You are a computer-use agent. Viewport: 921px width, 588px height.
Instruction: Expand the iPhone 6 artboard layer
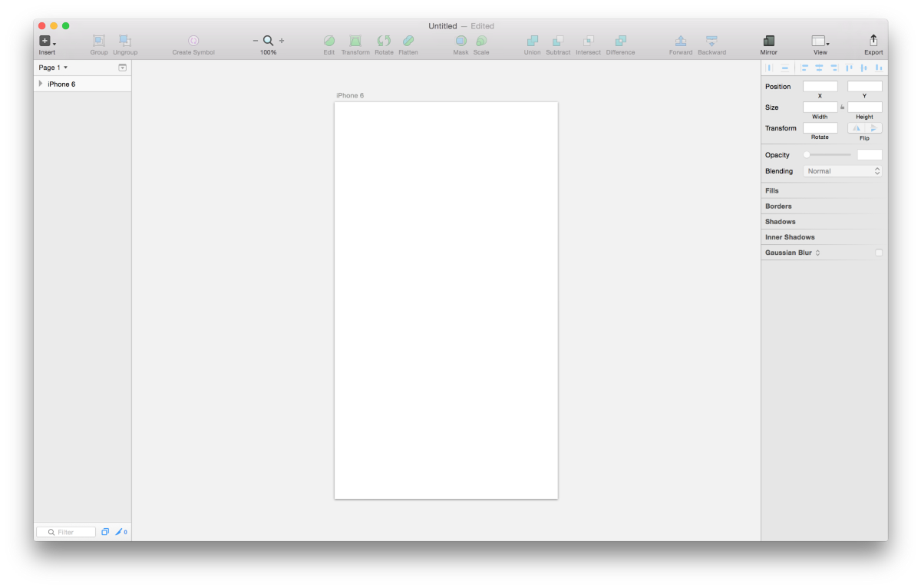click(41, 84)
